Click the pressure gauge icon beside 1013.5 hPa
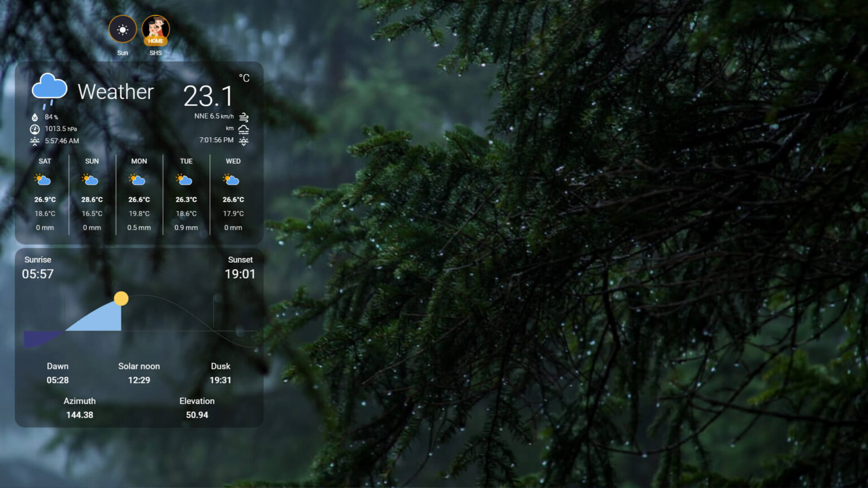The image size is (868, 488). [35, 129]
